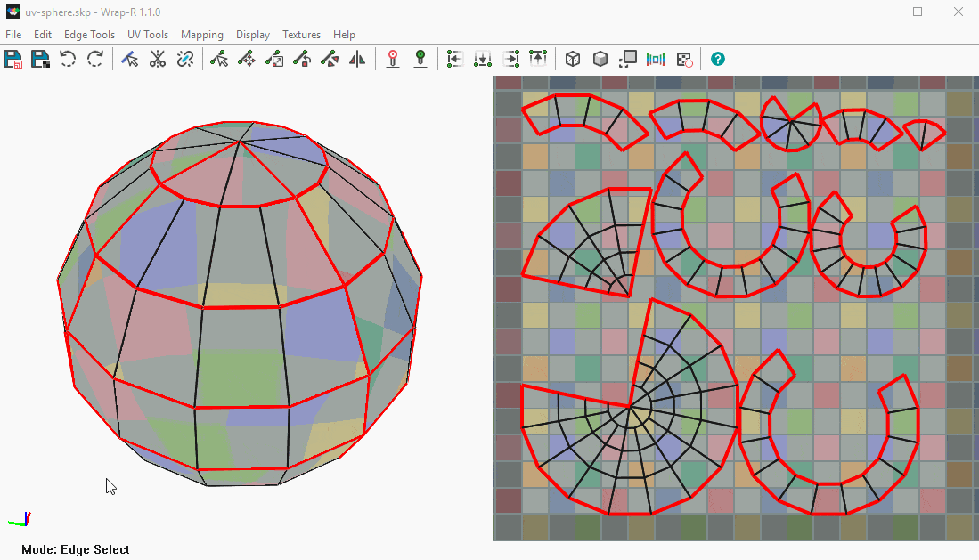Select the scissors cut edge tool

[x=158, y=60]
